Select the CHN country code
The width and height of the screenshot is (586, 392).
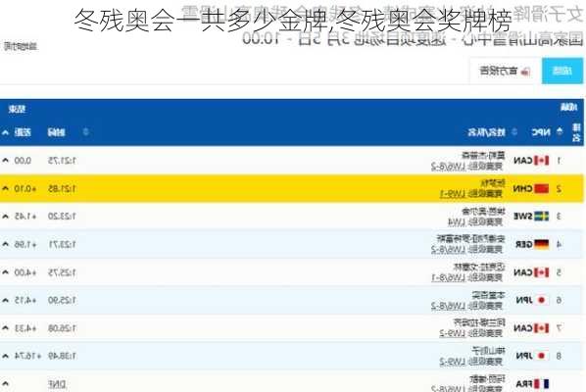[x=523, y=188]
